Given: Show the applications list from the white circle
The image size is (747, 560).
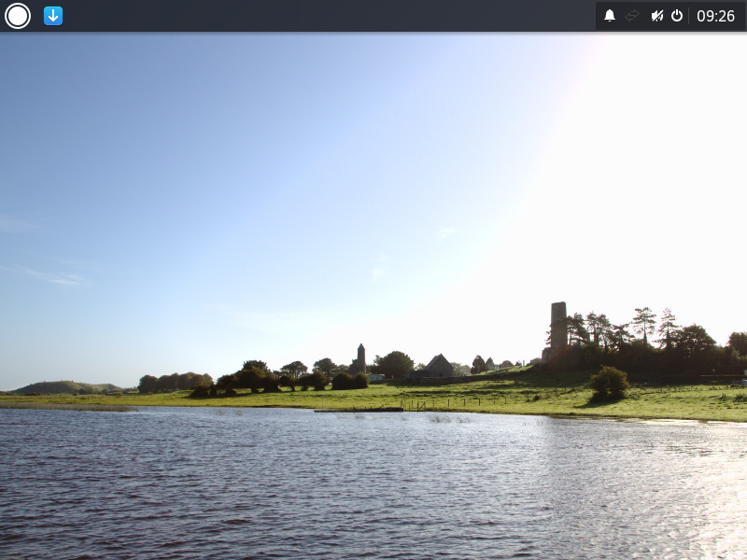Looking at the screenshot, I should coord(18,16).
